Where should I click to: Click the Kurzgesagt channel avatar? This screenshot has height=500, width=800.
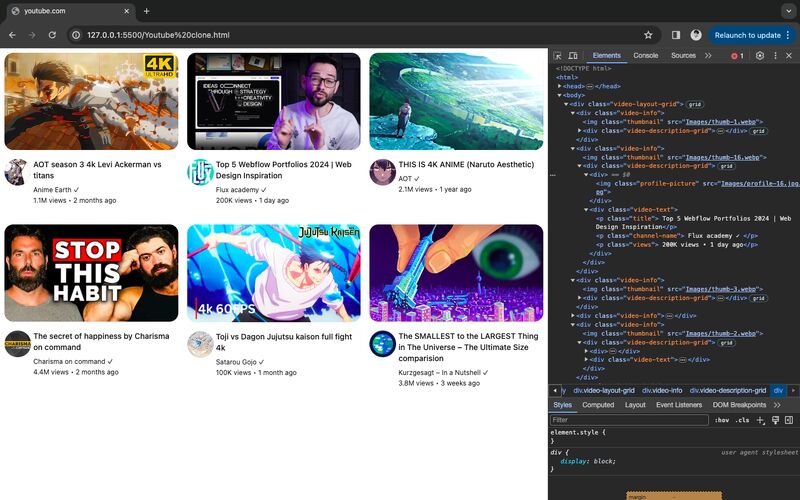pyautogui.click(x=383, y=344)
